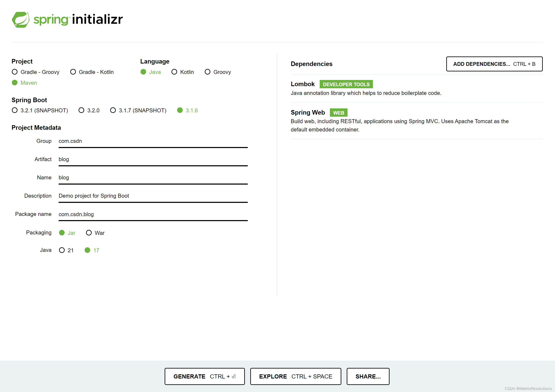Select Spring Boot version 3.2.0
This screenshot has width=555, height=392.
click(x=89, y=110)
